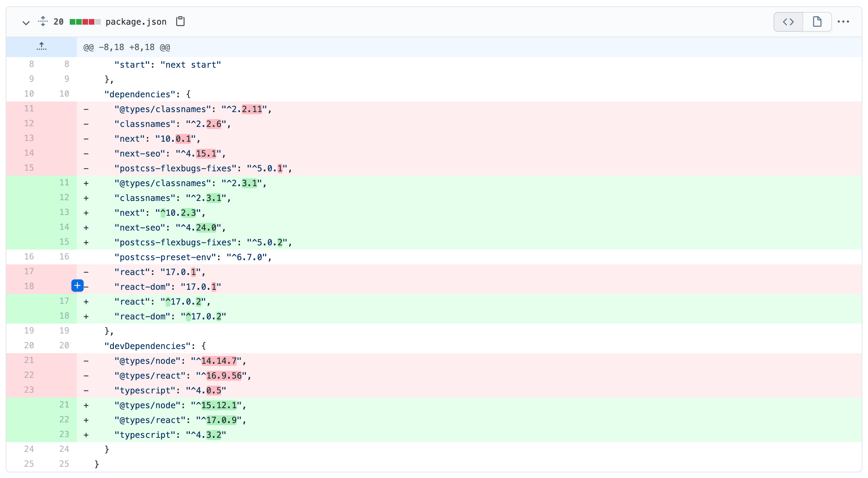Open the three-dot file options menu
The height and width of the screenshot is (478, 868).
click(843, 22)
